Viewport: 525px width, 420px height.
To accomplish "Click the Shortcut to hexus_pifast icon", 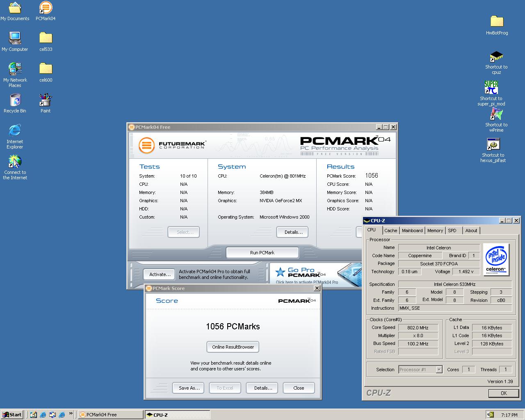I will tap(493, 151).
